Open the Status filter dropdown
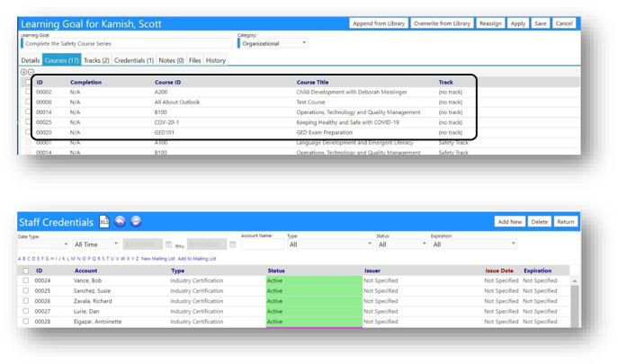Viewport: 618px width, 364px height. click(x=402, y=244)
